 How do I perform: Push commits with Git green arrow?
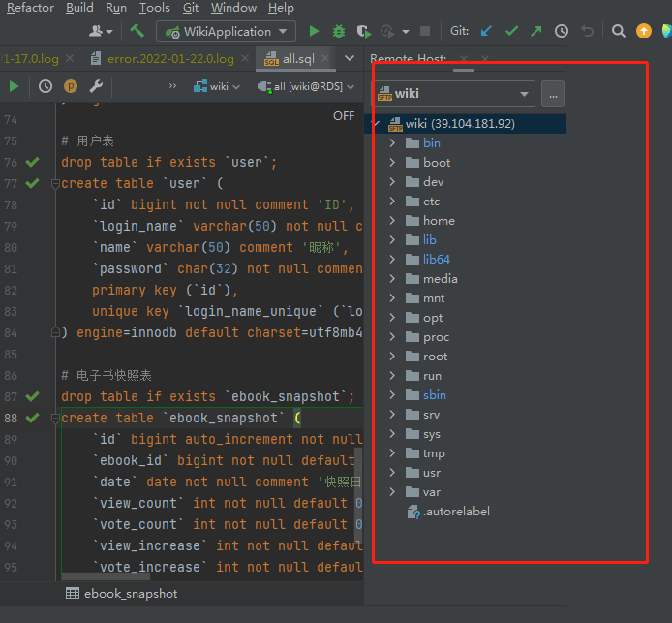(x=535, y=31)
